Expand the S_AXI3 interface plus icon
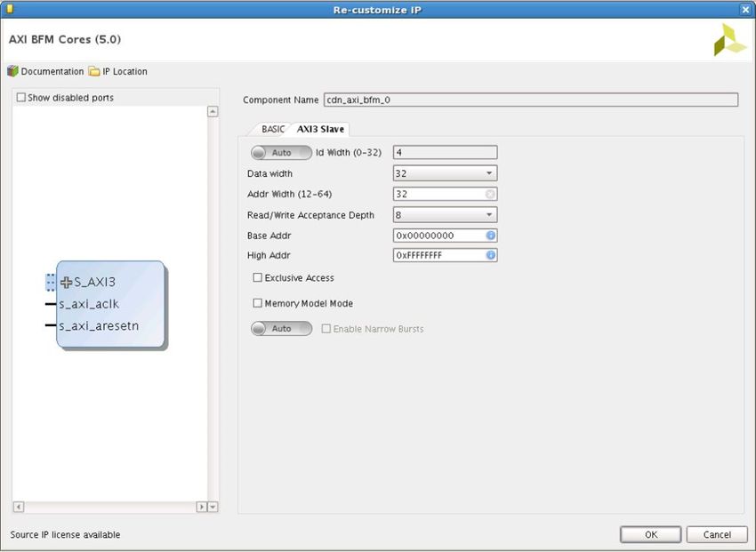This screenshot has width=756, height=552. [x=66, y=283]
